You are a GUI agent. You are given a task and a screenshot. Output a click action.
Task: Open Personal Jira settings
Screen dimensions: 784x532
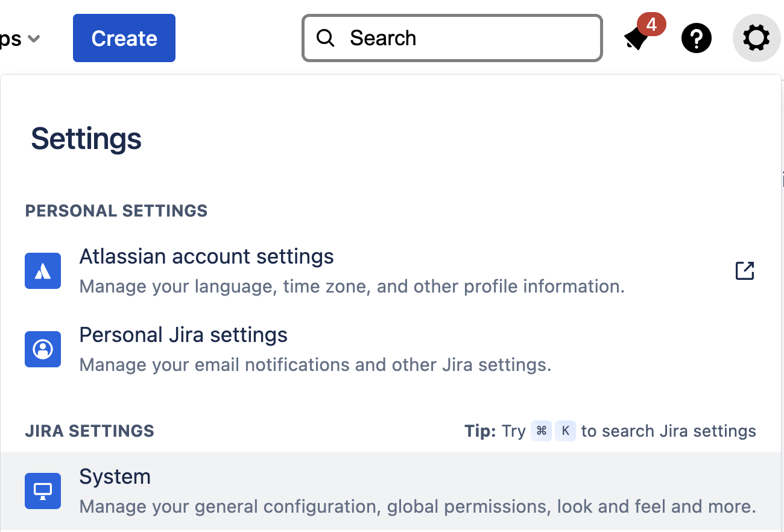click(183, 335)
